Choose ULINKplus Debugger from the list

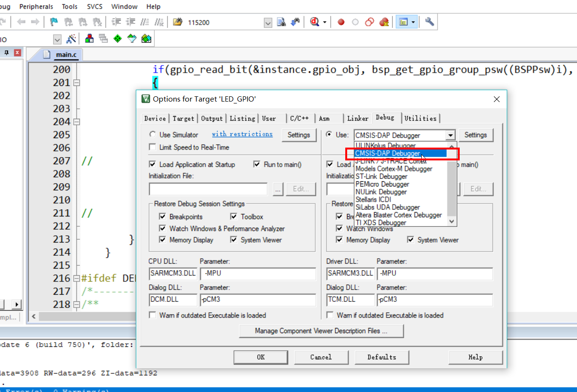[x=401, y=145]
